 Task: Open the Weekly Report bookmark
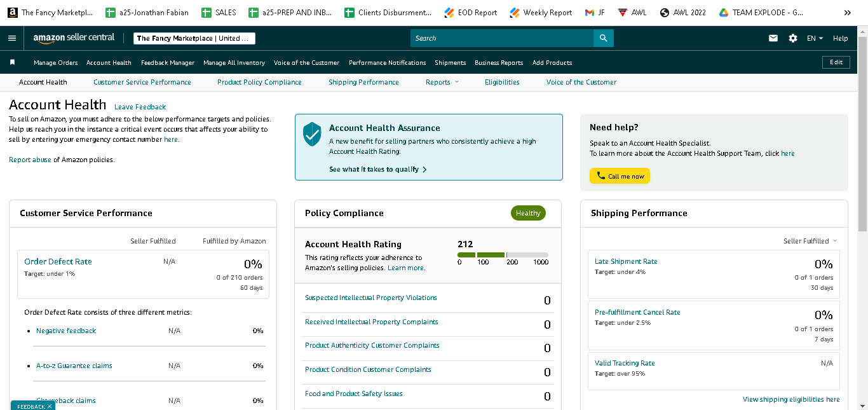[x=541, y=13]
